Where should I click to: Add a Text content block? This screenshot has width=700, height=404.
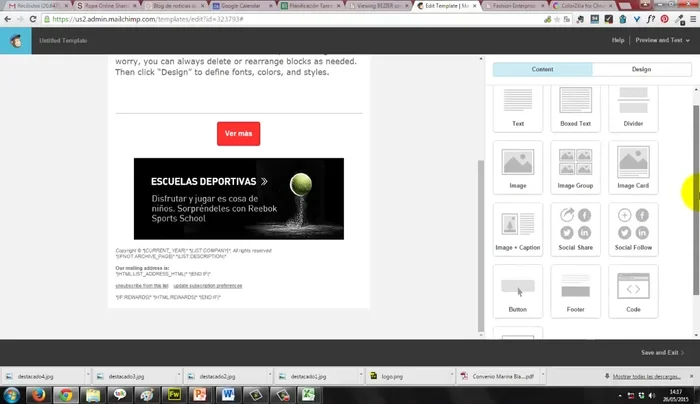pyautogui.click(x=518, y=108)
